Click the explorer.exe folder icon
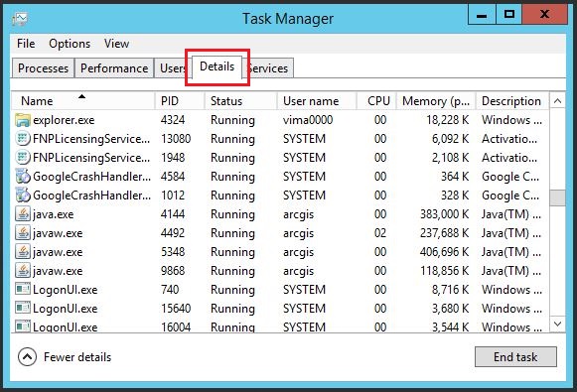The height and width of the screenshot is (392, 577). [x=23, y=120]
